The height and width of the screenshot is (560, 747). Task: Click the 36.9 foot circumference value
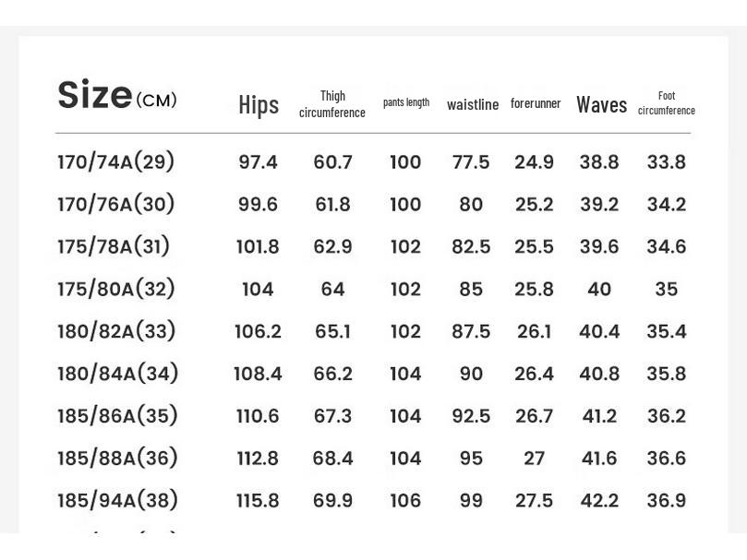click(667, 501)
